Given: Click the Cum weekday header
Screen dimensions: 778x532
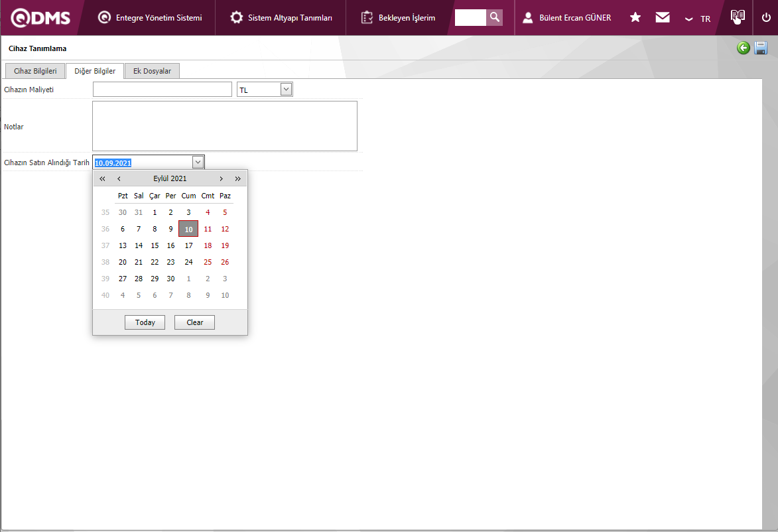Looking at the screenshot, I should tap(188, 196).
